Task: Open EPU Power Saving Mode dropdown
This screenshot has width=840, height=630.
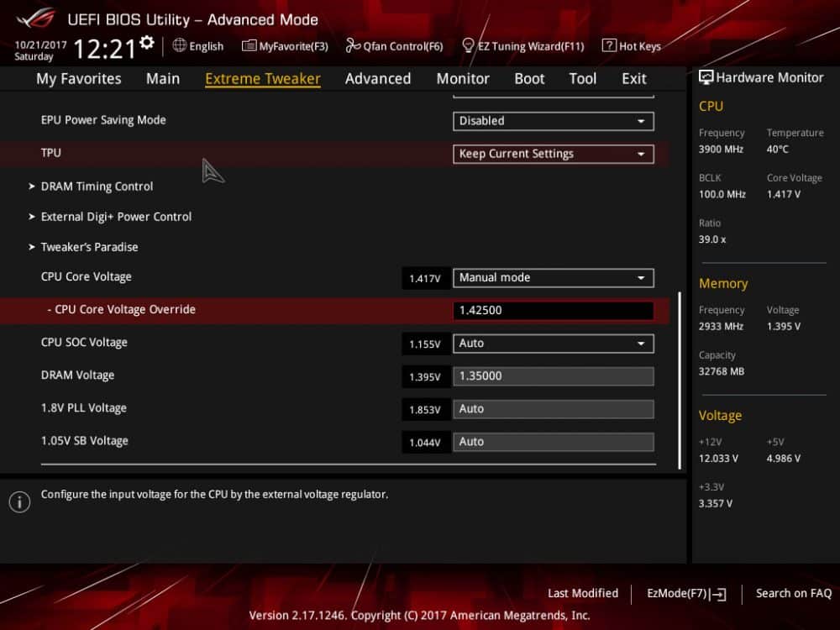Action: pyautogui.click(x=554, y=121)
